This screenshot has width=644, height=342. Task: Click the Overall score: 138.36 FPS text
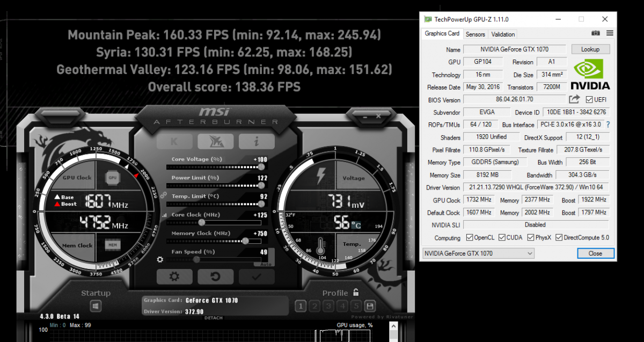(224, 86)
